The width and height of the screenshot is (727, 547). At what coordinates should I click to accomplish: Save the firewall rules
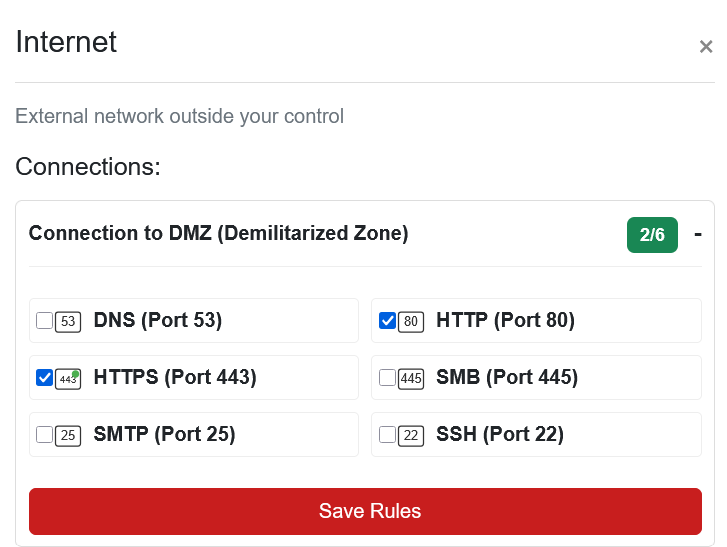(365, 511)
